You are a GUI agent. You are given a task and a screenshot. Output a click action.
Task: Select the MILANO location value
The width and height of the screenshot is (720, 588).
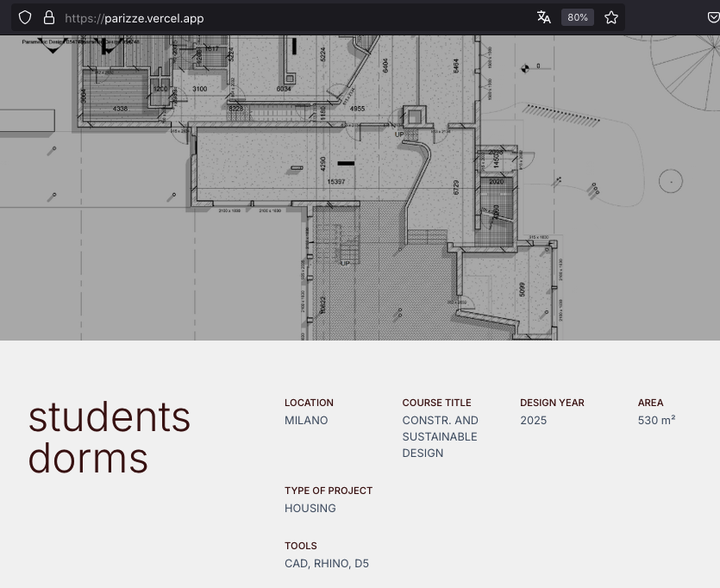point(306,420)
